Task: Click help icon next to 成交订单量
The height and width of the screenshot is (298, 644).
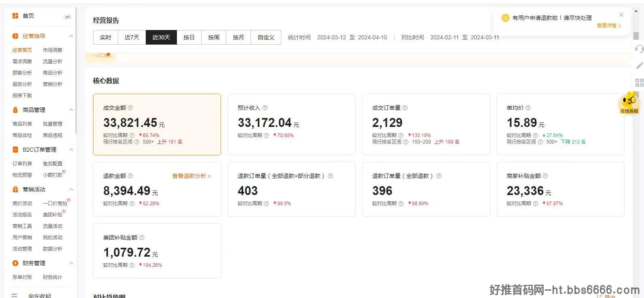Action: pos(405,108)
